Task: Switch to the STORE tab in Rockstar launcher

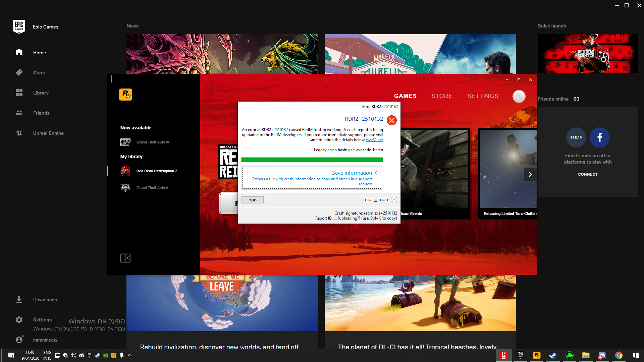Action: [x=442, y=96]
